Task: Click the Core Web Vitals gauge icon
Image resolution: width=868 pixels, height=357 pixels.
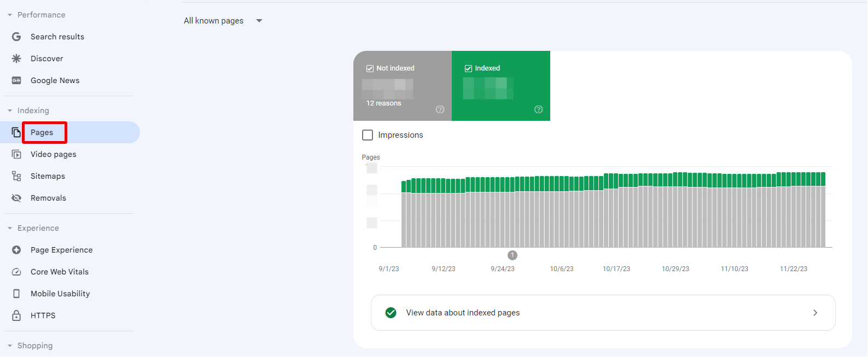Action: pyautogui.click(x=16, y=272)
